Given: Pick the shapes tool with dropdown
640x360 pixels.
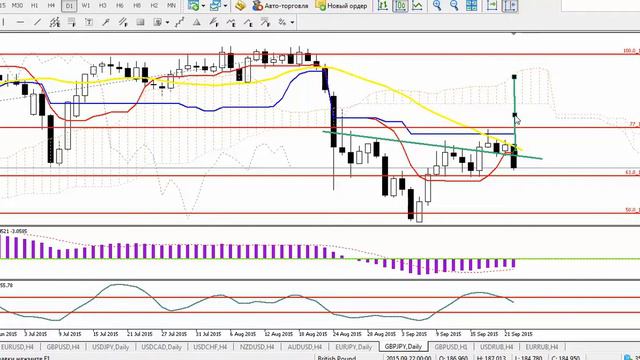Looking at the screenshot, I should (158, 22).
